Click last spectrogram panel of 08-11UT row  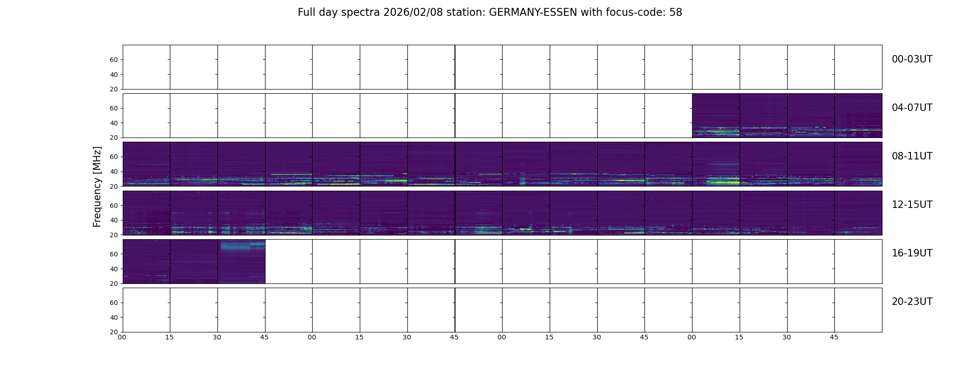click(858, 164)
